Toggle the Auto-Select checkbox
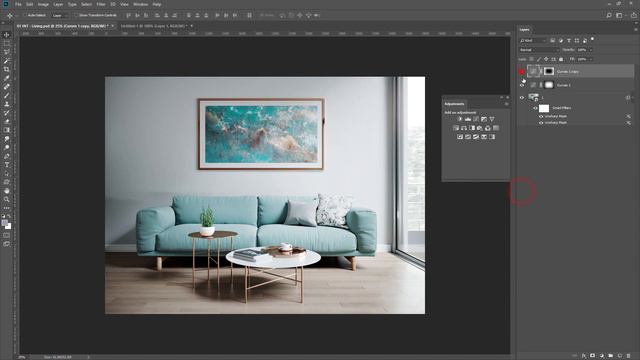 click(x=24, y=15)
